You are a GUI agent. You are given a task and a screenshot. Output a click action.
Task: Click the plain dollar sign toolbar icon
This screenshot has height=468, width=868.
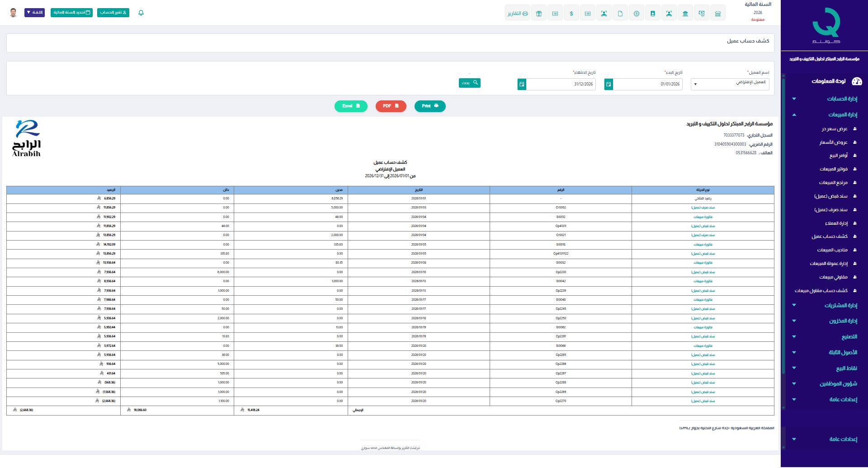coord(571,14)
